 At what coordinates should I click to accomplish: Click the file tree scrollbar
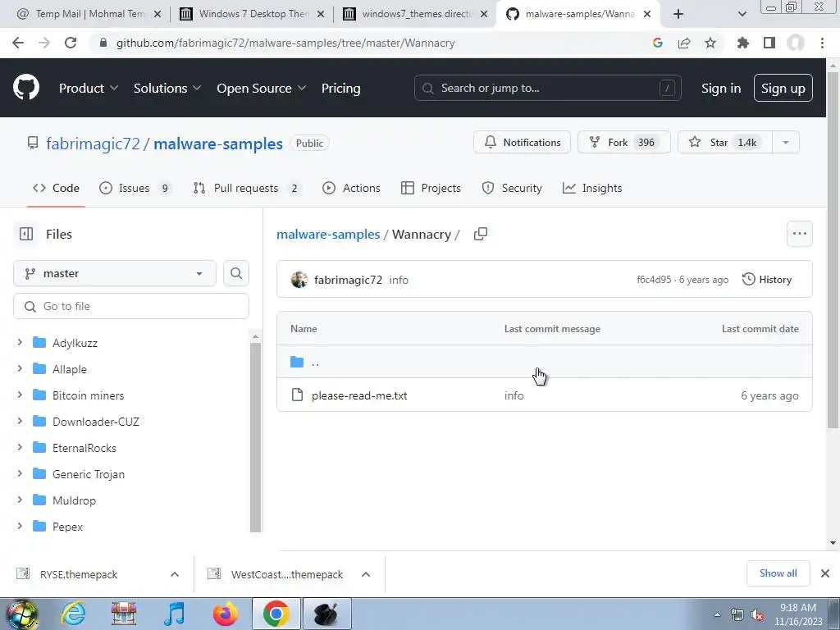256,436
